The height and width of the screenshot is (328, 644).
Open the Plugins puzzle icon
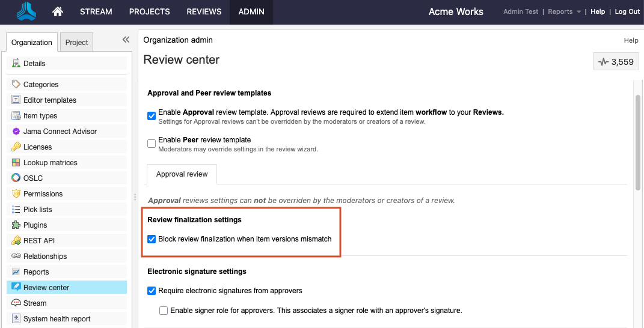[16, 225]
